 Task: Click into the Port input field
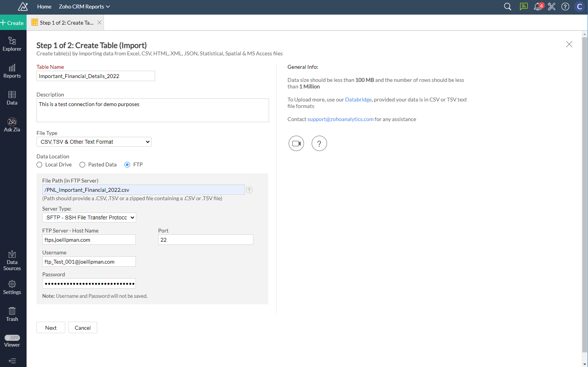pyautogui.click(x=205, y=240)
